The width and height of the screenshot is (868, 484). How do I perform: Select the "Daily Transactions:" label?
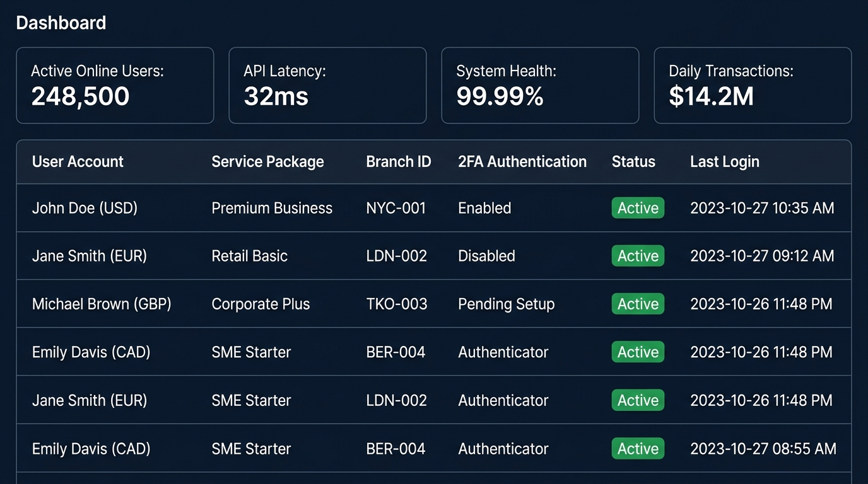point(730,71)
